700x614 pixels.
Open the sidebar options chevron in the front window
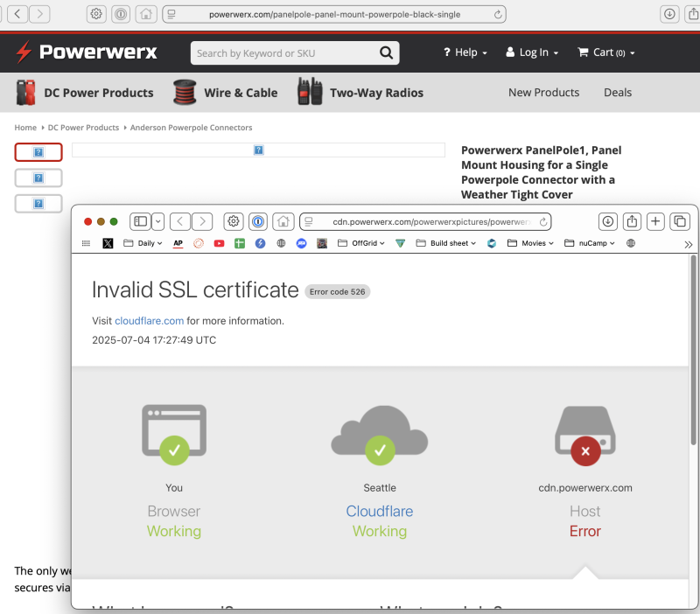tap(158, 222)
